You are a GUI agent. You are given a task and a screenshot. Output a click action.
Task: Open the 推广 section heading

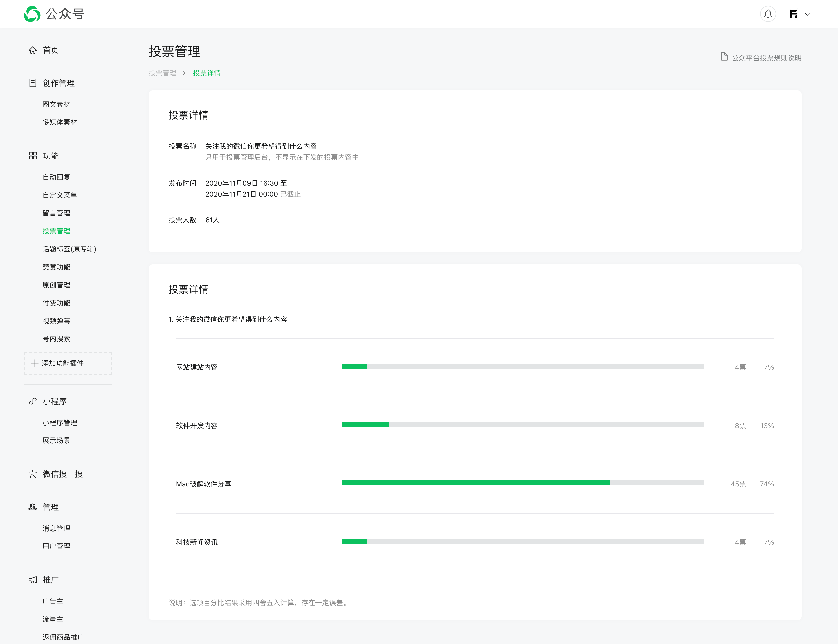point(51,580)
